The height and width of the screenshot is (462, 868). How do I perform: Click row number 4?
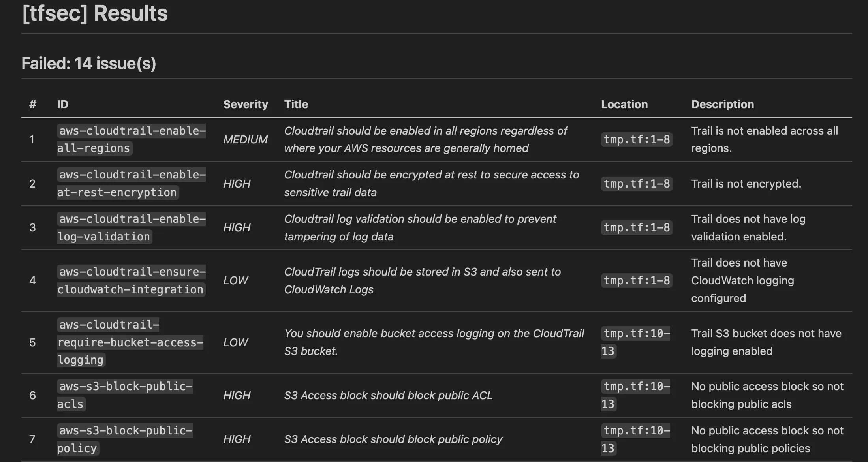pos(32,280)
